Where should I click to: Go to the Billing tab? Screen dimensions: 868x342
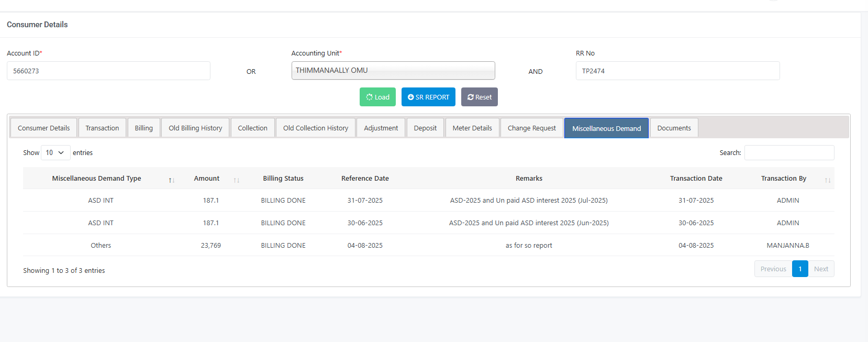coord(143,128)
